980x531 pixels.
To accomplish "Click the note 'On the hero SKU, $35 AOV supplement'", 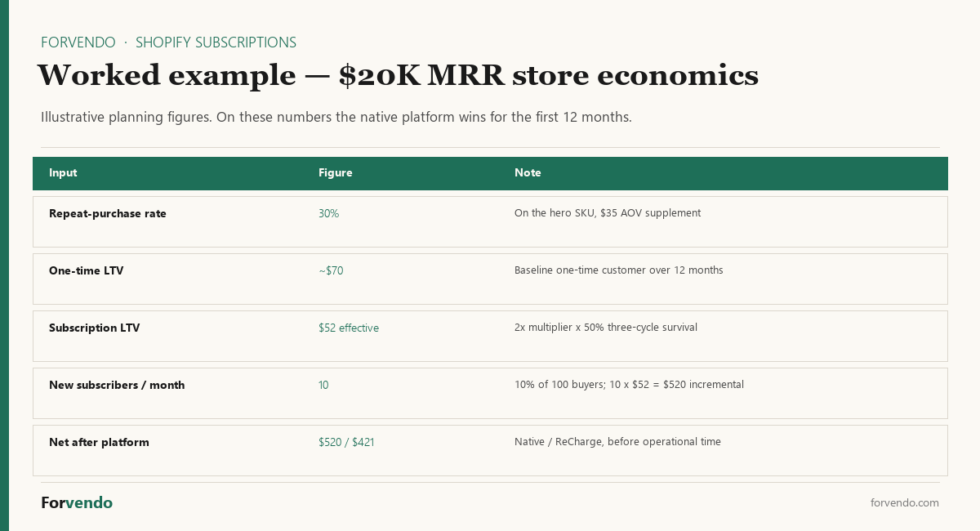I will coord(608,213).
